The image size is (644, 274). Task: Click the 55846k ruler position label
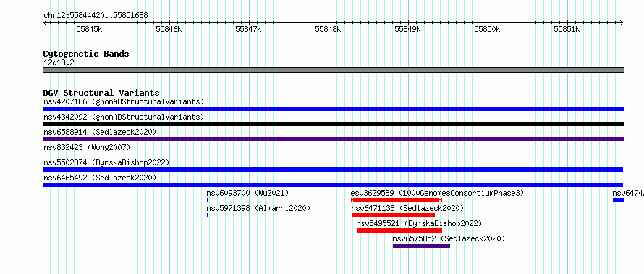(x=169, y=29)
